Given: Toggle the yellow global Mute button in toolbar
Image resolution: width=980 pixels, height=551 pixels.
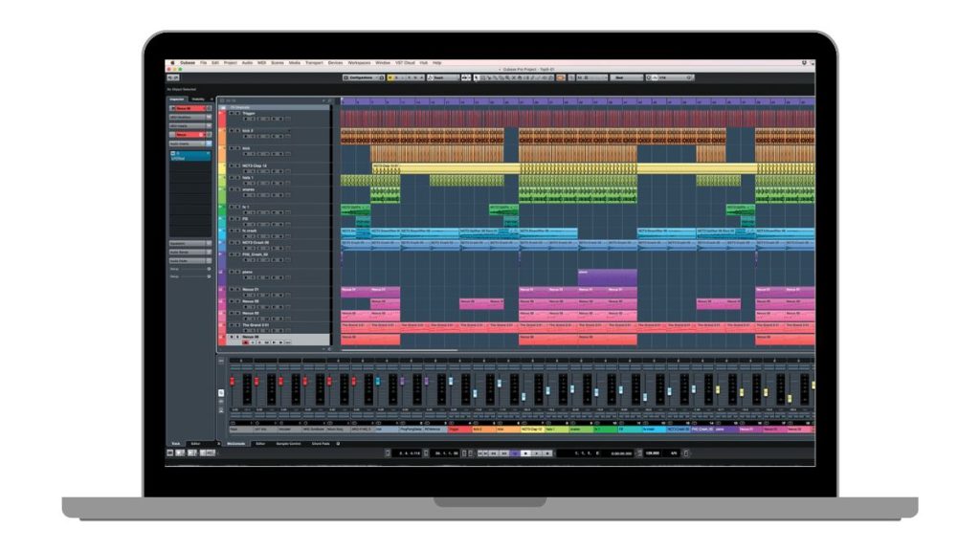Looking at the screenshot, I should 390,78.
